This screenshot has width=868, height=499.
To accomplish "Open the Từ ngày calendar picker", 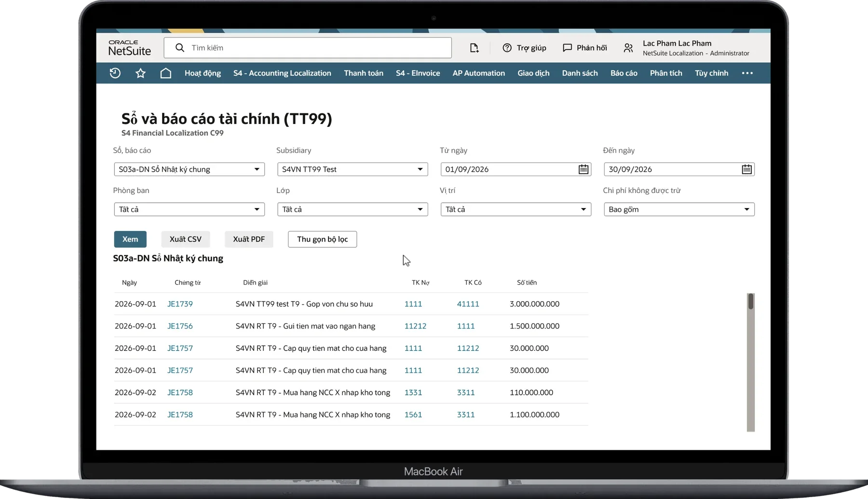I will 583,169.
